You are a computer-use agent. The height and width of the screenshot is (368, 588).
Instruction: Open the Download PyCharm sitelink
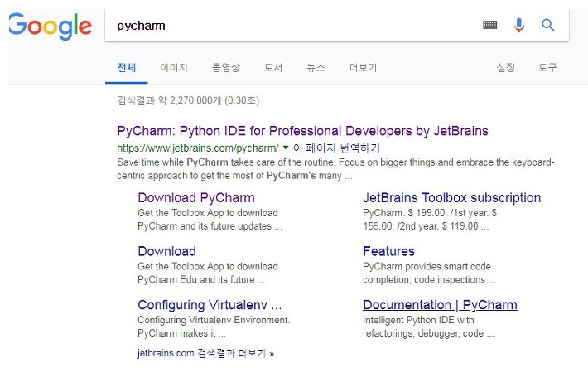click(x=196, y=198)
